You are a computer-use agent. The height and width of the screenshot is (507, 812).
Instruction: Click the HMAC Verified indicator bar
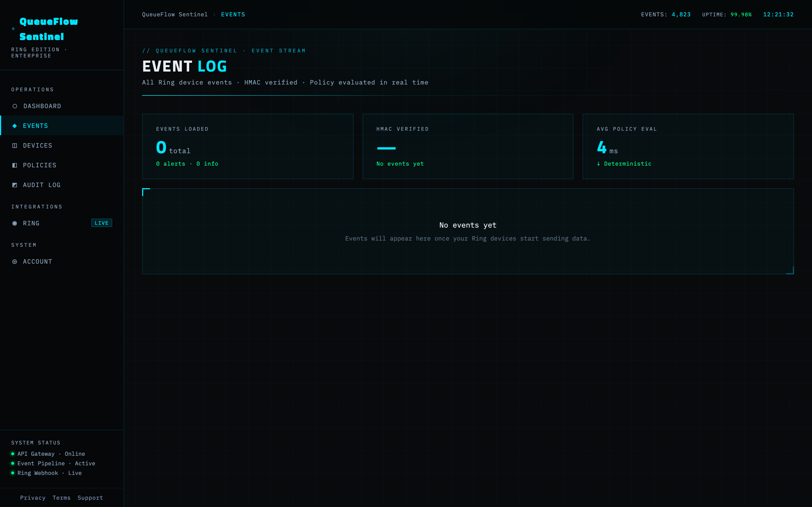click(x=387, y=148)
